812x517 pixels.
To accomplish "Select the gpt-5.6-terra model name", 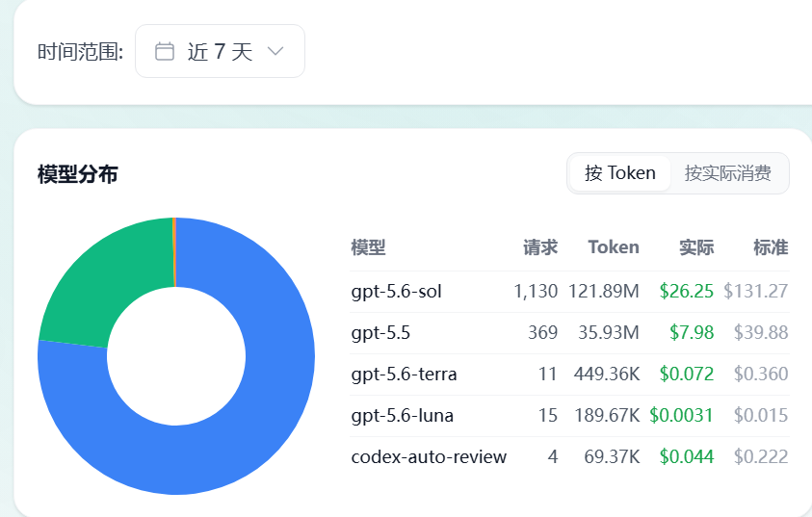I will [x=404, y=375].
